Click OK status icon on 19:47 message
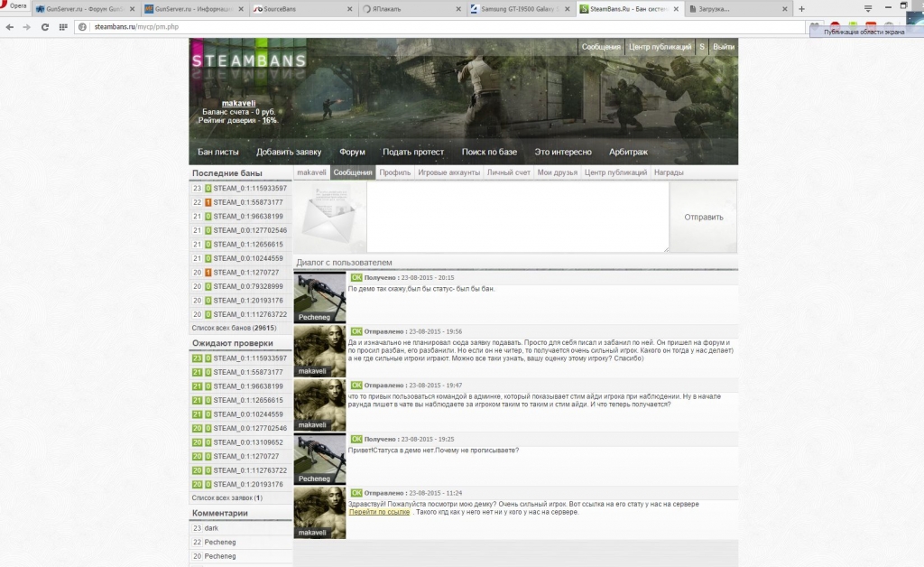This screenshot has width=924, height=567. [356, 386]
